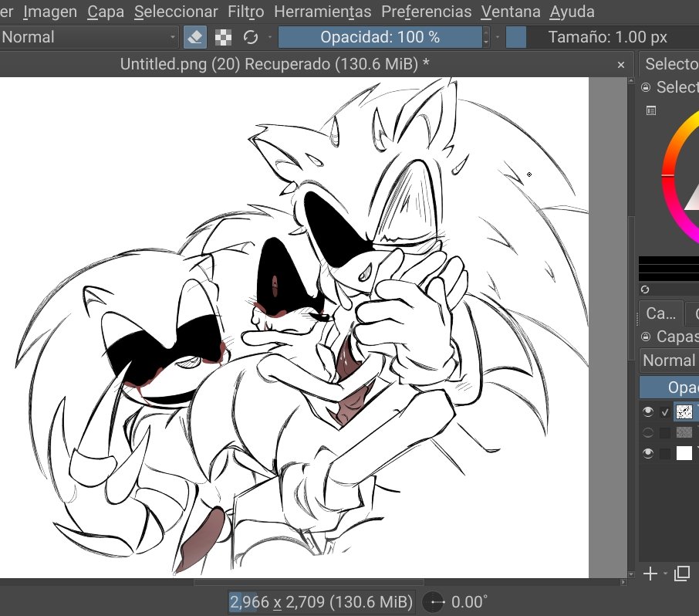Open the Ayuda menu
Viewport: 699px width, 616px height.
572,12
